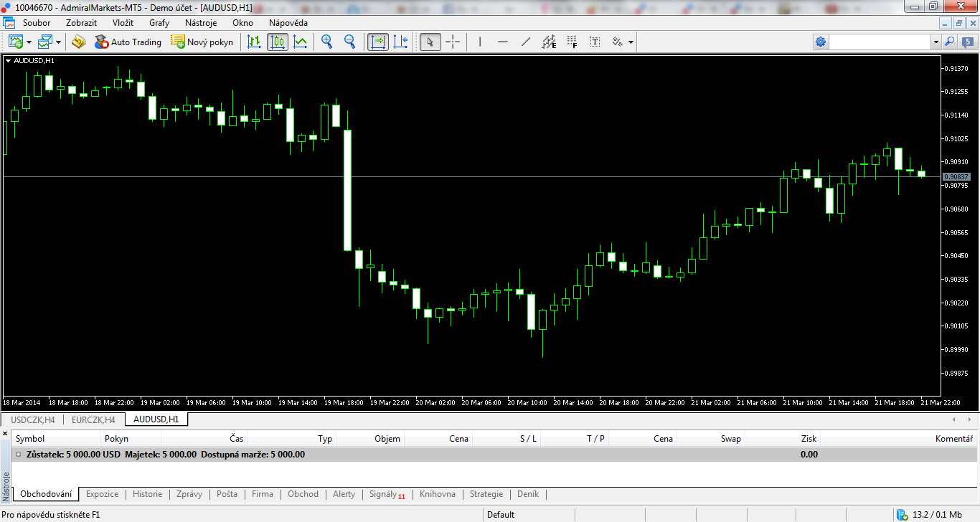
Task: Open the Grafy menu
Action: tap(159, 22)
